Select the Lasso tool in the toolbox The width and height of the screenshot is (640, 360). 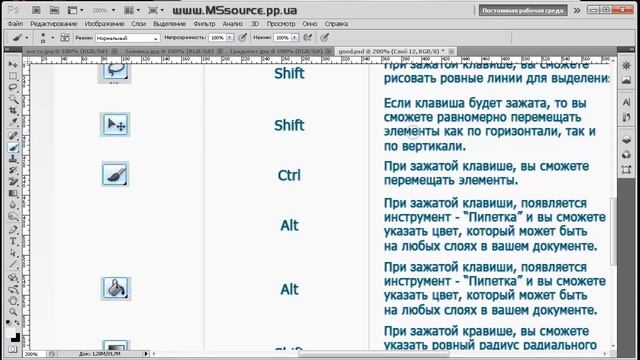coord(13,88)
